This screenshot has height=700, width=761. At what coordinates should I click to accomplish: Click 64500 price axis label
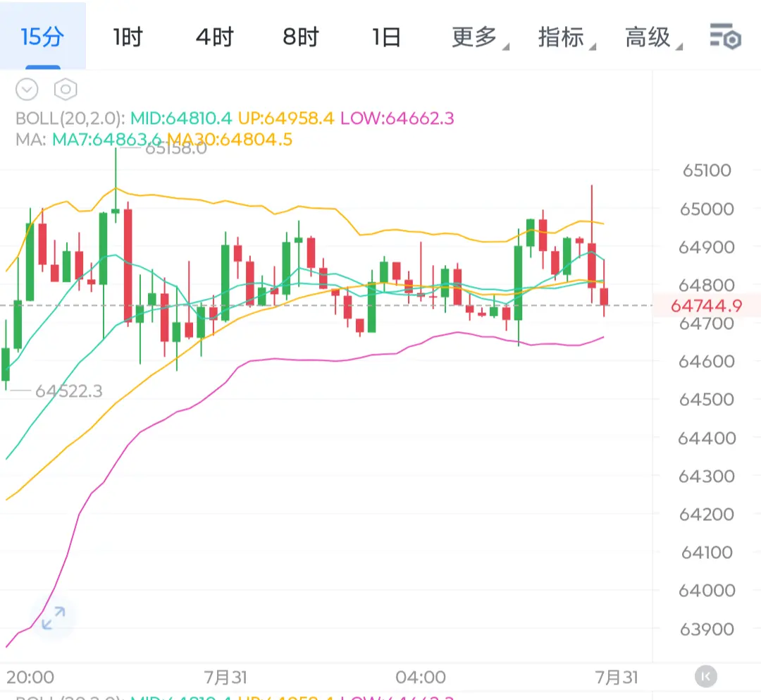click(x=706, y=400)
